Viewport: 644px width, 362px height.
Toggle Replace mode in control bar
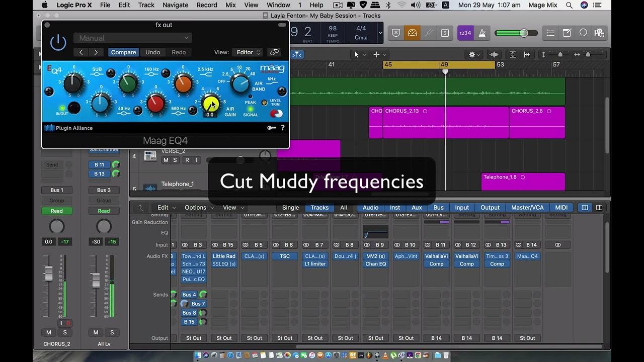point(396,33)
